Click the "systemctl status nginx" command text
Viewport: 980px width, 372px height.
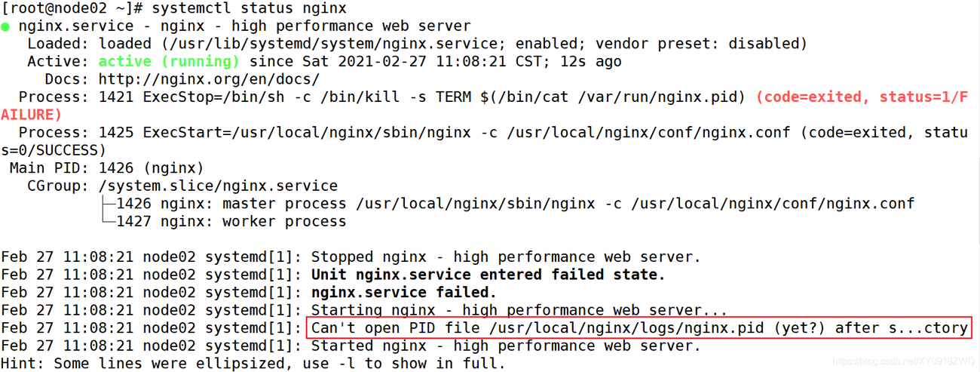click(249, 9)
